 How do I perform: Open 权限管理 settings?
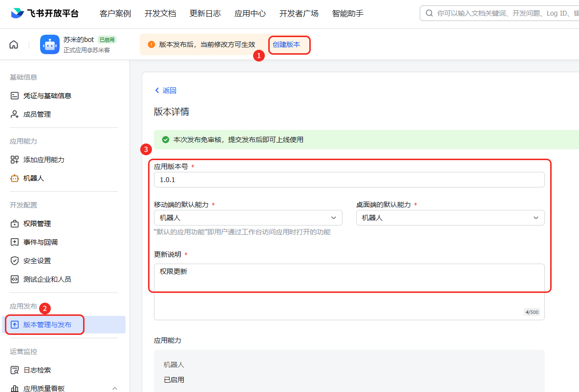coord(37,224)
